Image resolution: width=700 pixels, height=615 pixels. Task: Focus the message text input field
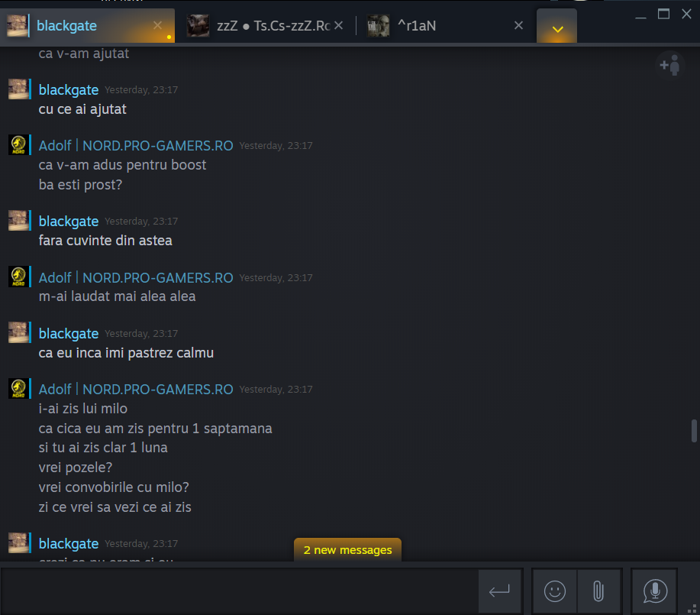point(239,591)
